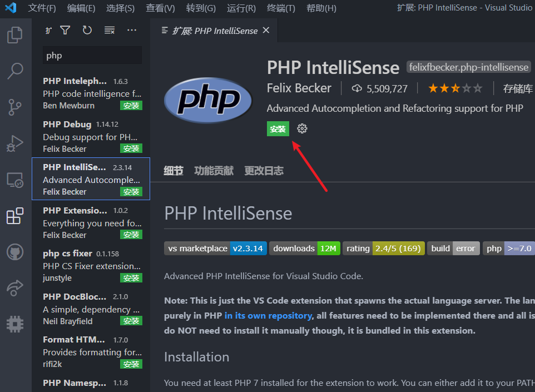Open the Felix Becker publisher link
The image size is (535, 392).
tap(299, 88)
